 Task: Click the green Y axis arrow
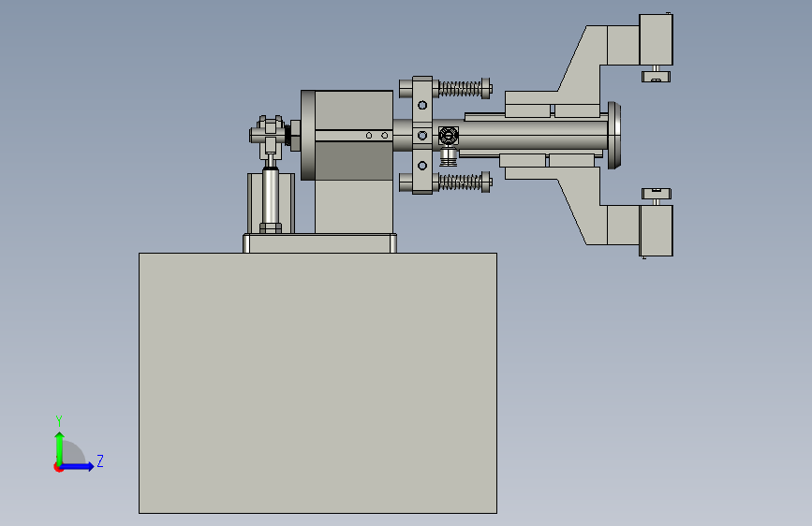tap(60, 449)
